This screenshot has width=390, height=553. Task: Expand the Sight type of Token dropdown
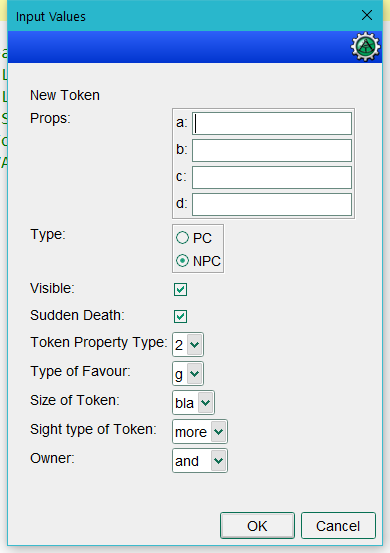coord(200,431)
